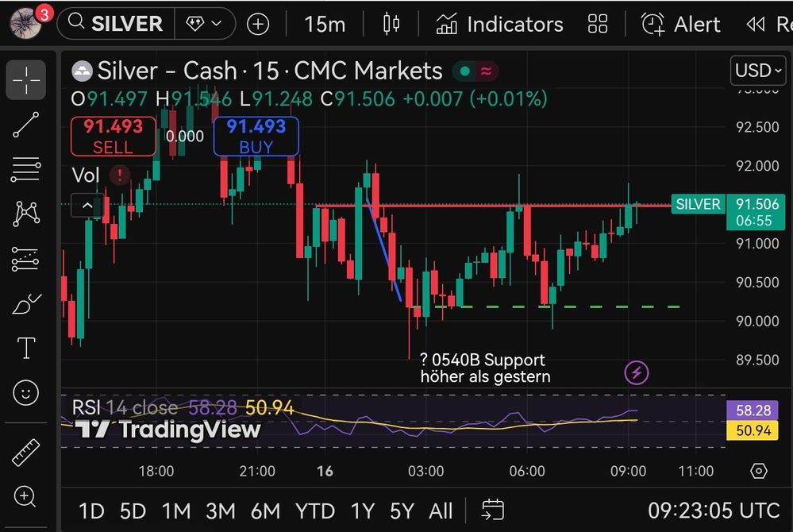This screenshot has height=532, width=793.
Task: Switch to the 5Y date range
Action: (x=402, y=511)
